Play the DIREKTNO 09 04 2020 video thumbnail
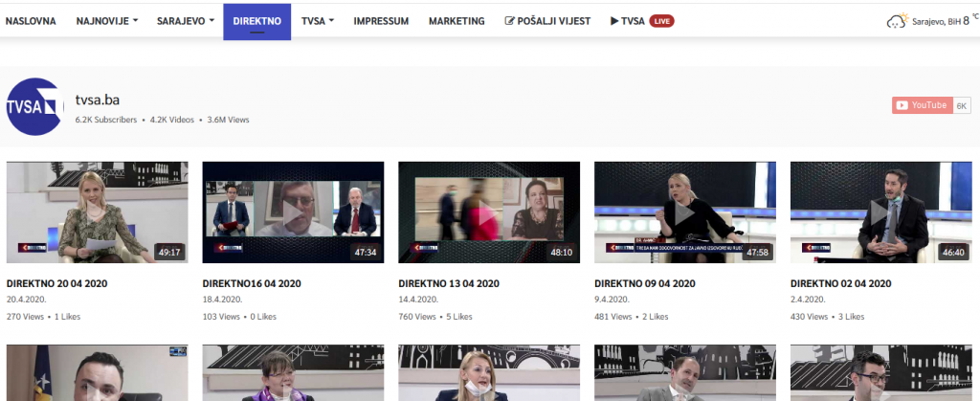 tap(684, 212)
